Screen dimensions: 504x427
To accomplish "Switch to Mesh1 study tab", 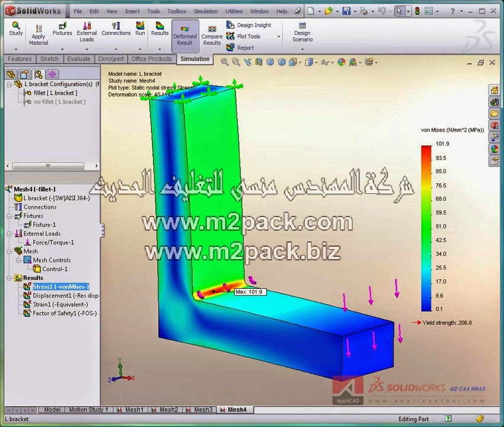I will pos(130,410).
